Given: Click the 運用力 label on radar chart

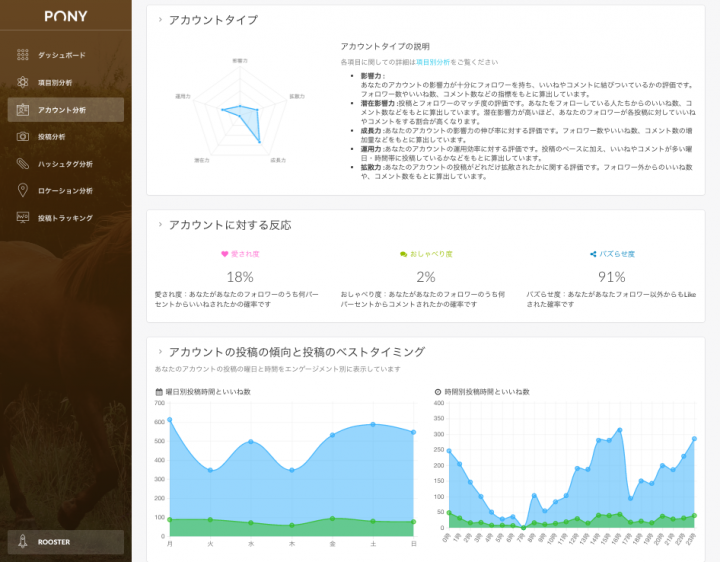Looking at the screenshot, I should [x=183, y=96].
